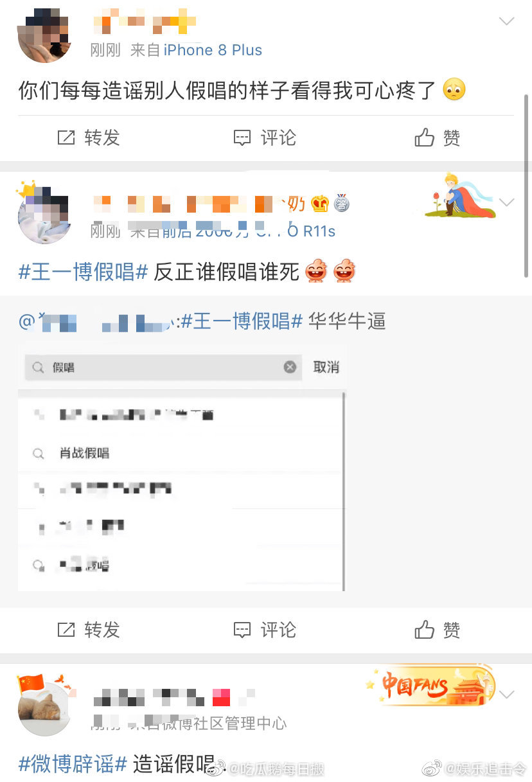532x782 pixels.
Task: Open the second post's chevron menu
Action: [x=507, y=203]
